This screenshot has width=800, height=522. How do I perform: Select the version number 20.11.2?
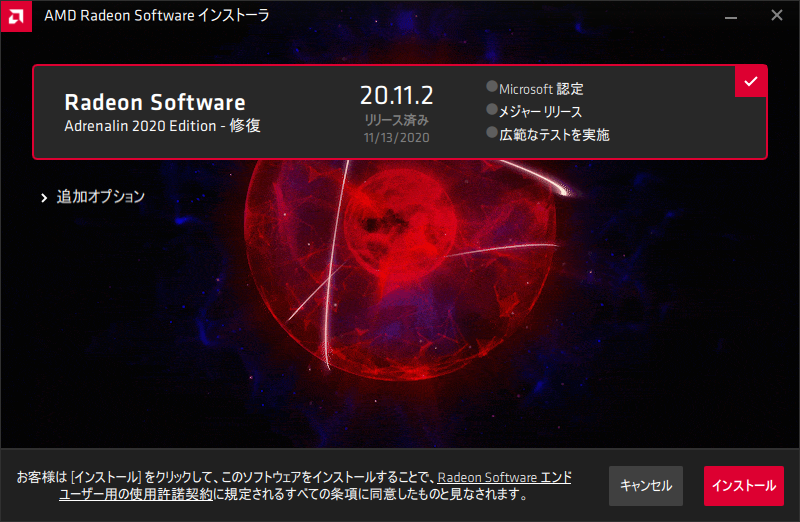coord(396,95)
